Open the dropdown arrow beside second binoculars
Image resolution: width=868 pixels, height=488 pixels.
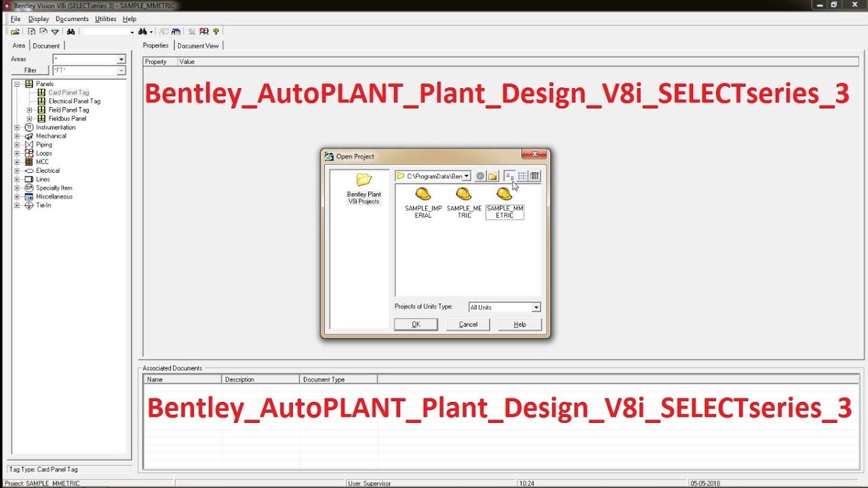click(151, 32)
